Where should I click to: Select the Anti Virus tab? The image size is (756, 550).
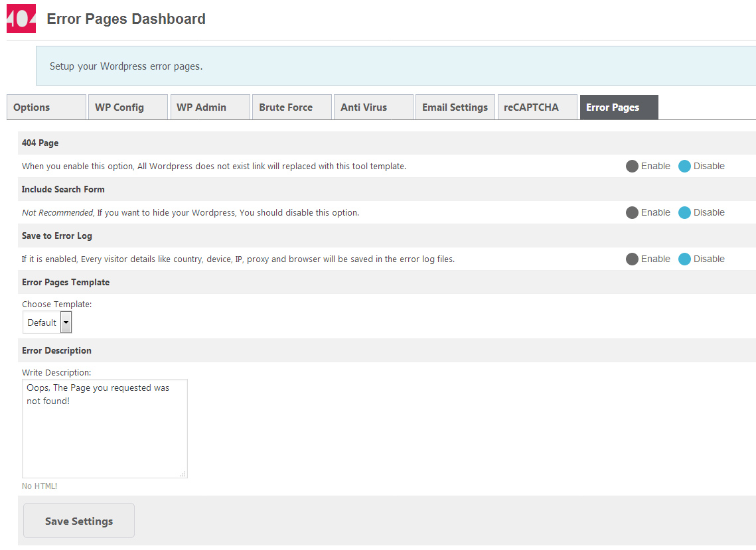click(373, 107)
